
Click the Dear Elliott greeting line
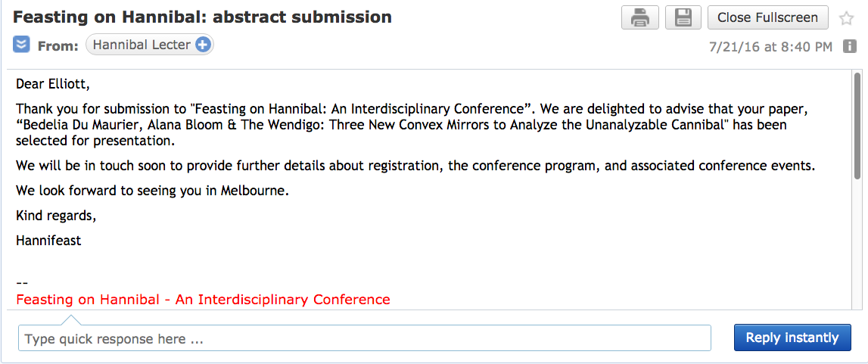coord(52,84)
